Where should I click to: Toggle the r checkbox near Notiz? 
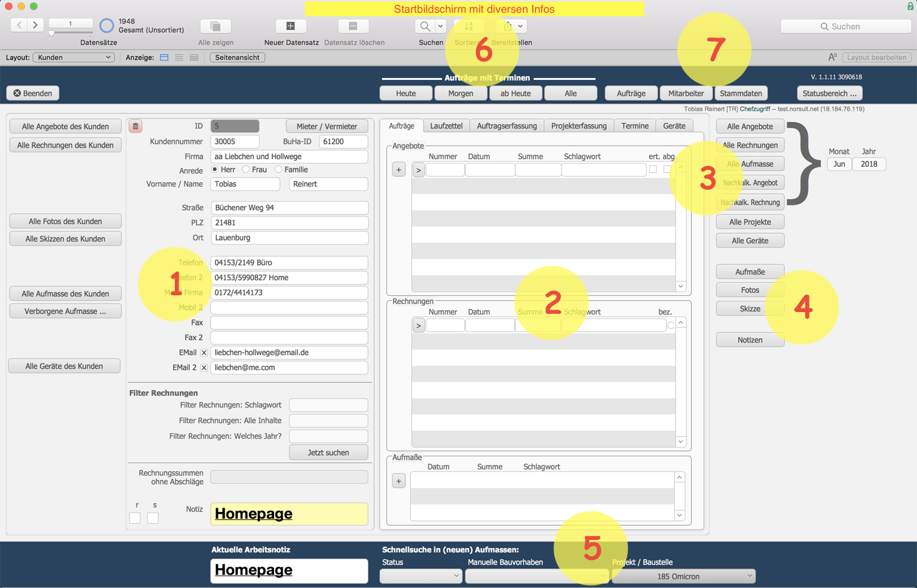click(135, 518)
